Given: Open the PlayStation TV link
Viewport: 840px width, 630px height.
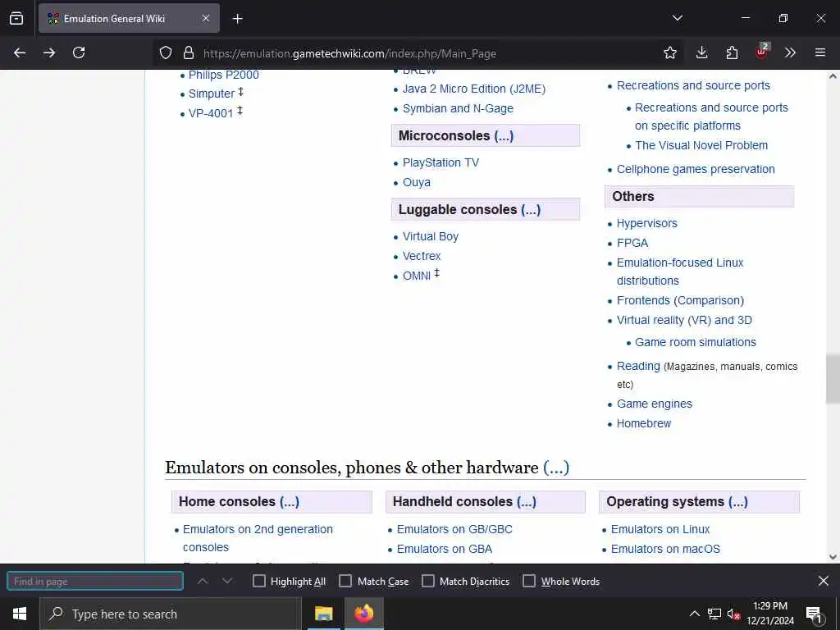Looking at the screenshot, I should 441,163.
